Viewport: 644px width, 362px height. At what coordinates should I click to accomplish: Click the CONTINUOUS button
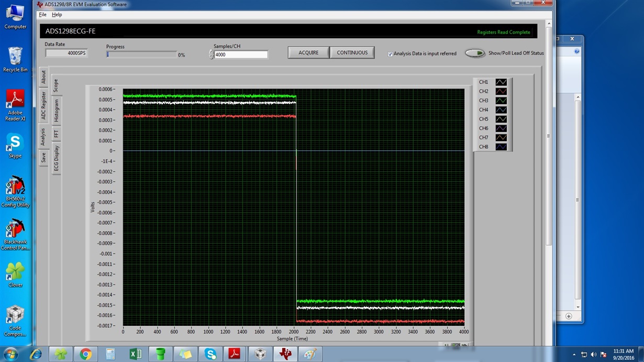click(x=352, y=52)
